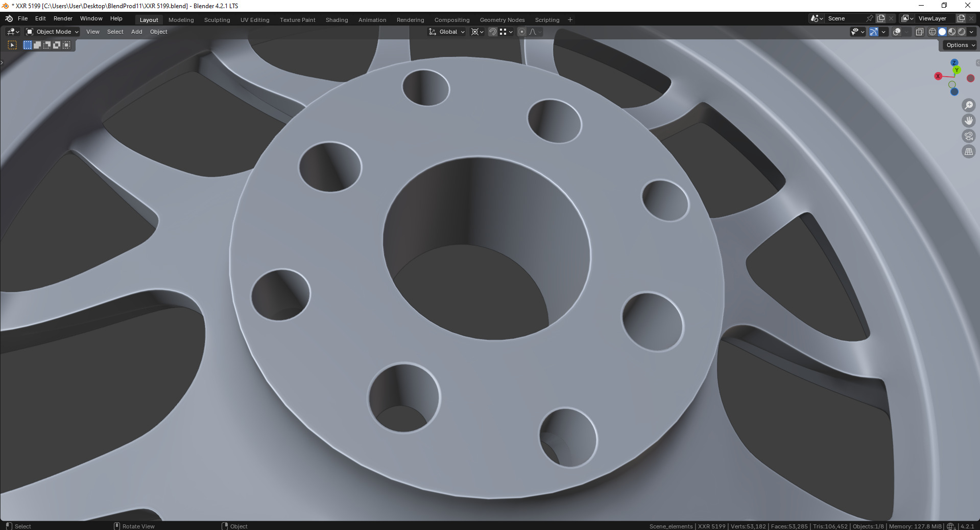Open the Help menu
Image resolution: width=980 pixels, height=530 pixels.
tap(116, 18)
